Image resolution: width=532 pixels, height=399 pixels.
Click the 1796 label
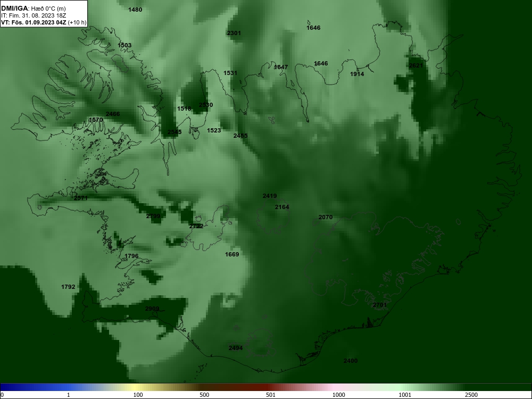coord(131,256)
